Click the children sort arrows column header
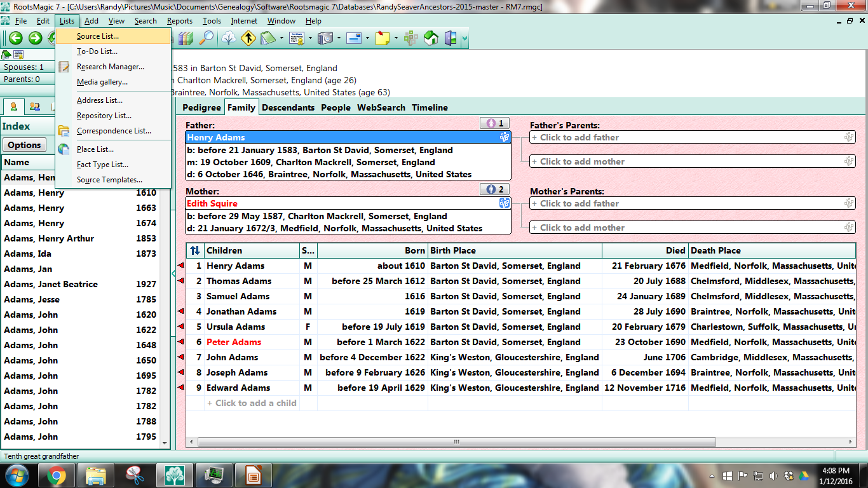 pyautogui.click(x=195, y=250)
